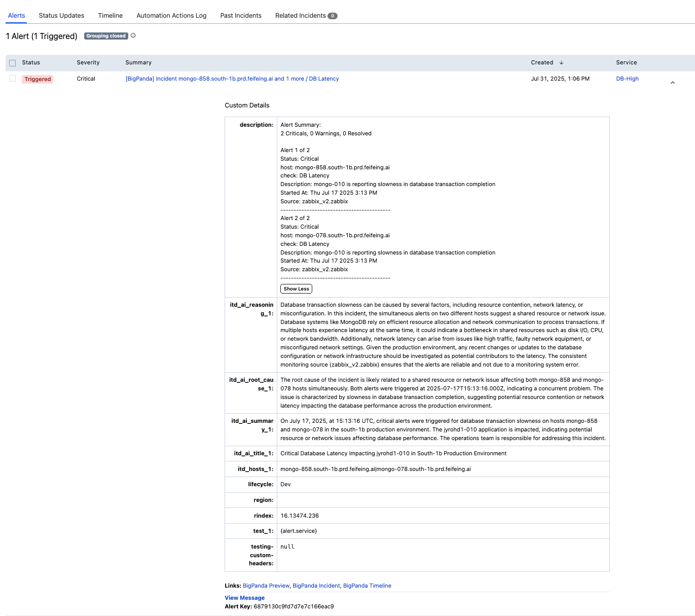Open the Timeline tab
695x616 pixels.
click(x=110, y=15)
